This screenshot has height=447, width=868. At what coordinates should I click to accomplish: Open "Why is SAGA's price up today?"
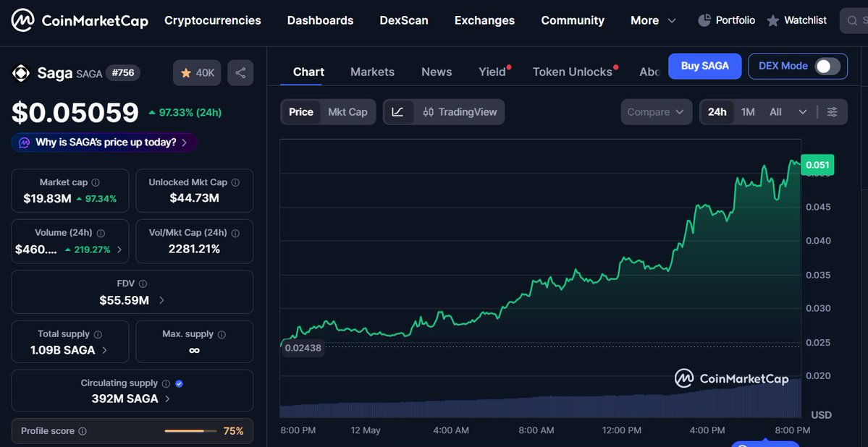pyautogui.click(x=104, y=142)
